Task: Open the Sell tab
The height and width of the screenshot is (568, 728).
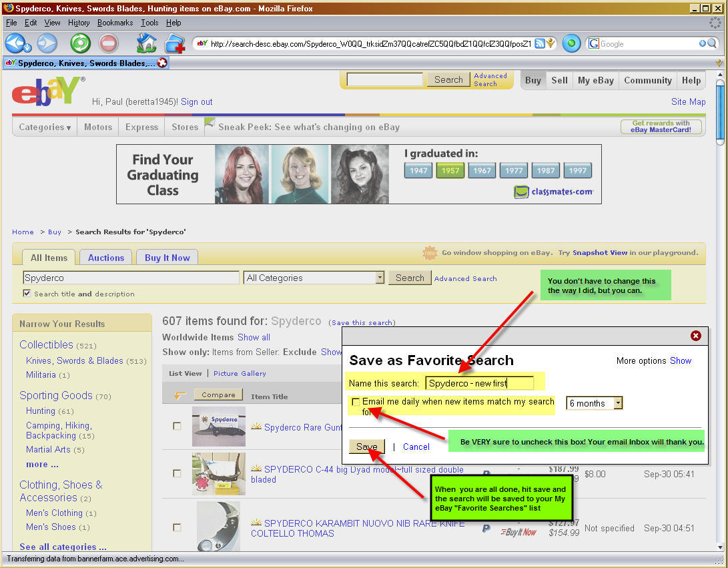Action: 559,80
